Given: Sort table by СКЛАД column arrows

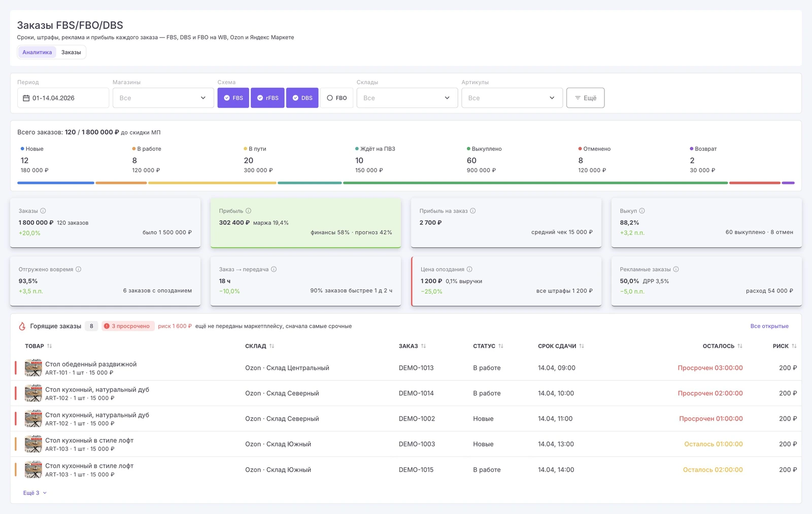Looking at the screenshot, I should click(x=272, y=346).
